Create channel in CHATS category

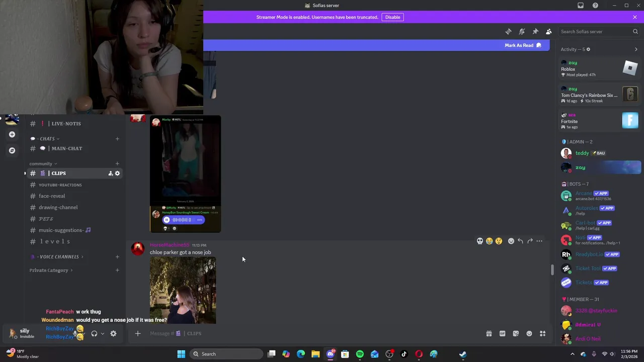117,139
